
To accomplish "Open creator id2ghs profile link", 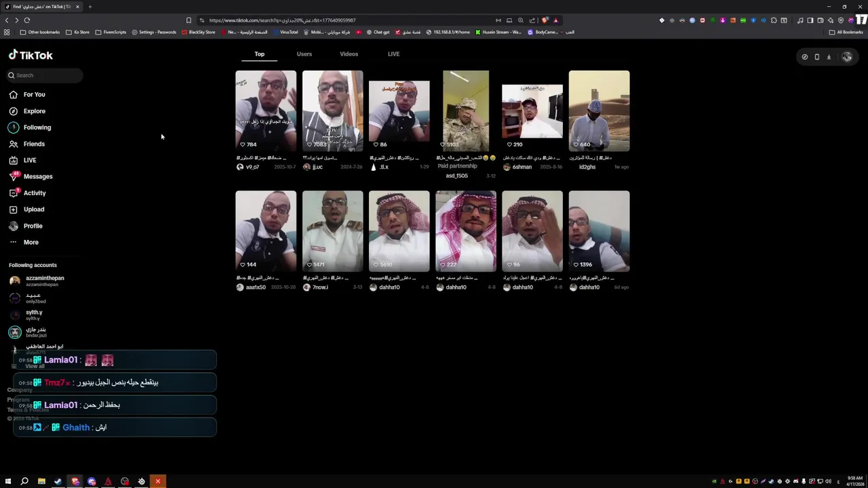I will (x=587, y=167).
